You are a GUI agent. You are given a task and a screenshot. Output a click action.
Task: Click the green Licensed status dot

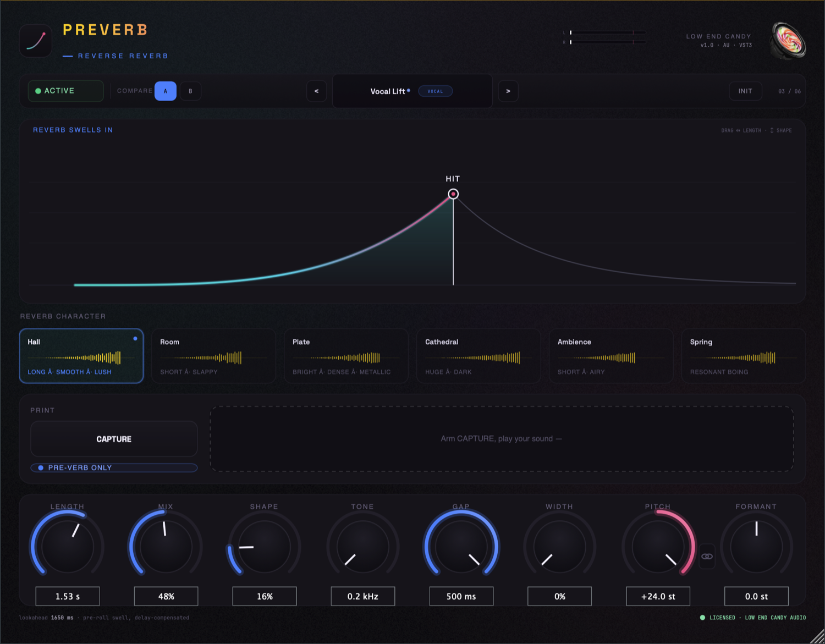click(x=702, y=618)
